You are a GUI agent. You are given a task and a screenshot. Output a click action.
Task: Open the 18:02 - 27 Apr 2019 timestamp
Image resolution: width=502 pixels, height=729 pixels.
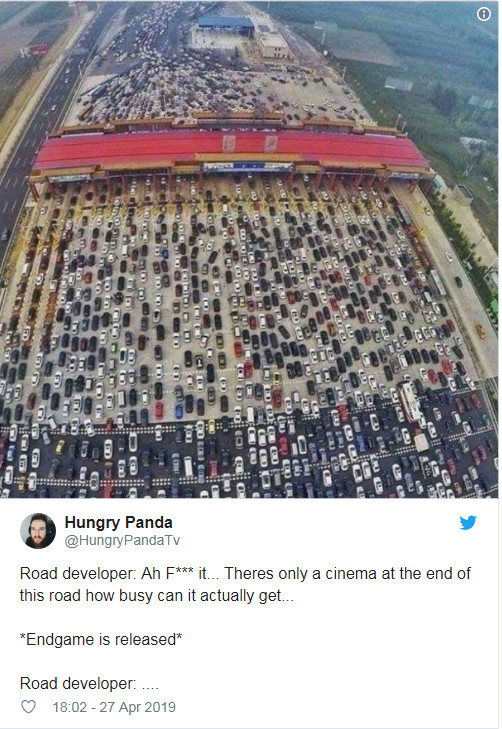tap(114, 707)
